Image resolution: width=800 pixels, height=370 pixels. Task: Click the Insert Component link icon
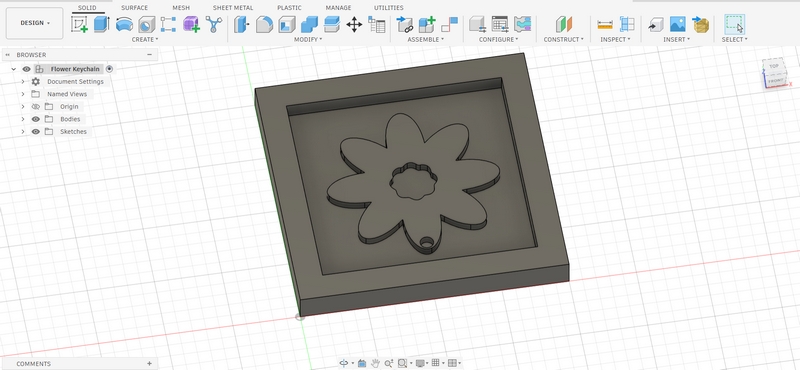(405, 24)
